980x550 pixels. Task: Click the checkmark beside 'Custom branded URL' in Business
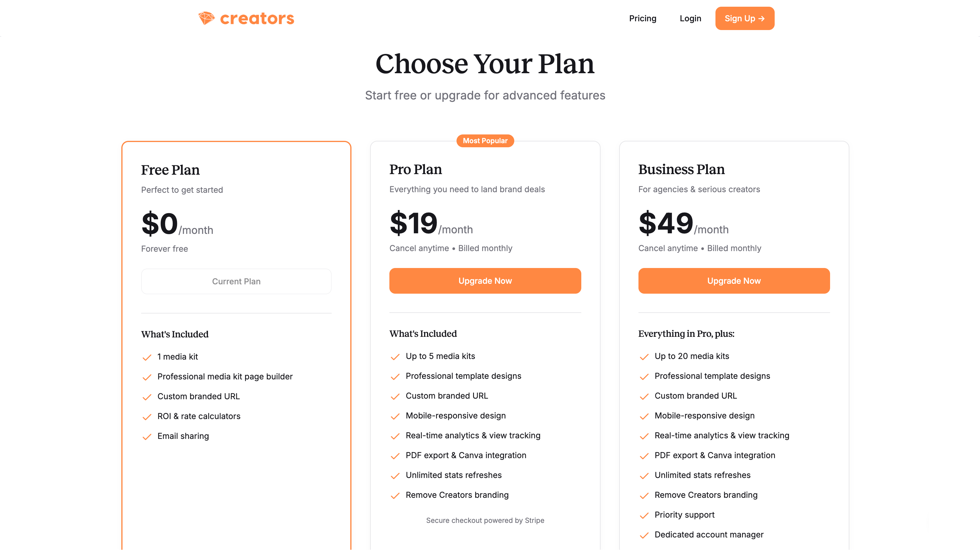click(644, 397)
